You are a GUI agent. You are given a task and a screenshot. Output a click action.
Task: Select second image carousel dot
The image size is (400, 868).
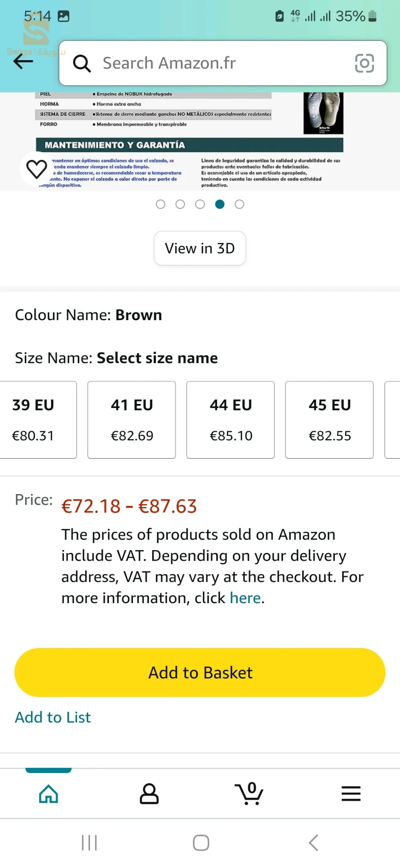[180, 204]
